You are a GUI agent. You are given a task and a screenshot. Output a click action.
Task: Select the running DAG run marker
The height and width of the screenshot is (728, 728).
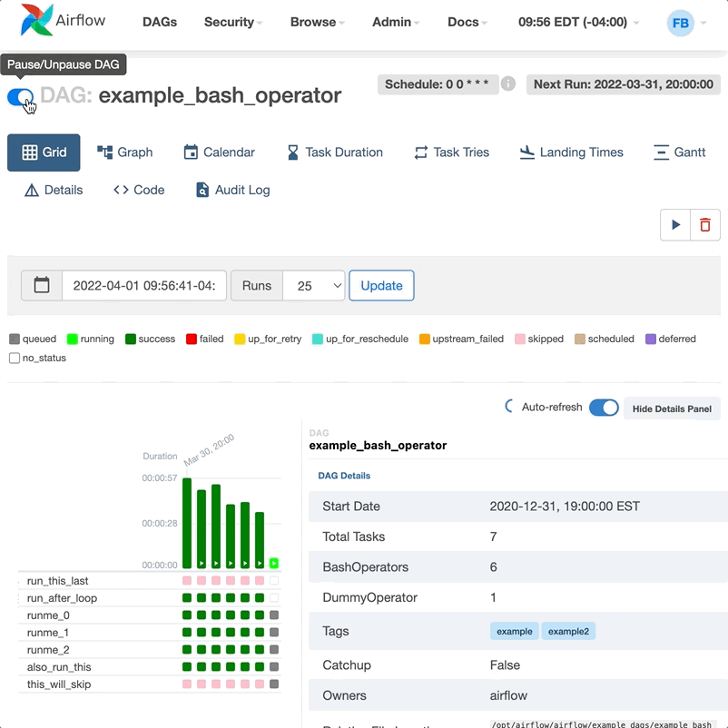(274, 563)
